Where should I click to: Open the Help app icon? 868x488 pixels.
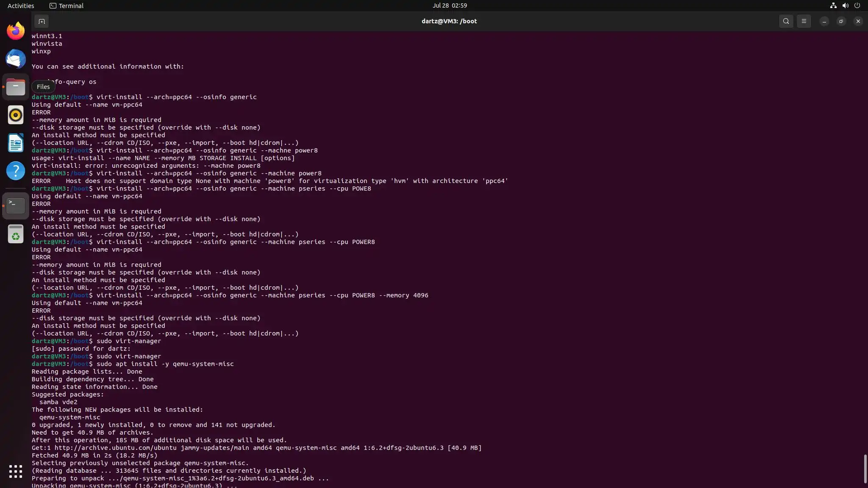tap(16, 171)
